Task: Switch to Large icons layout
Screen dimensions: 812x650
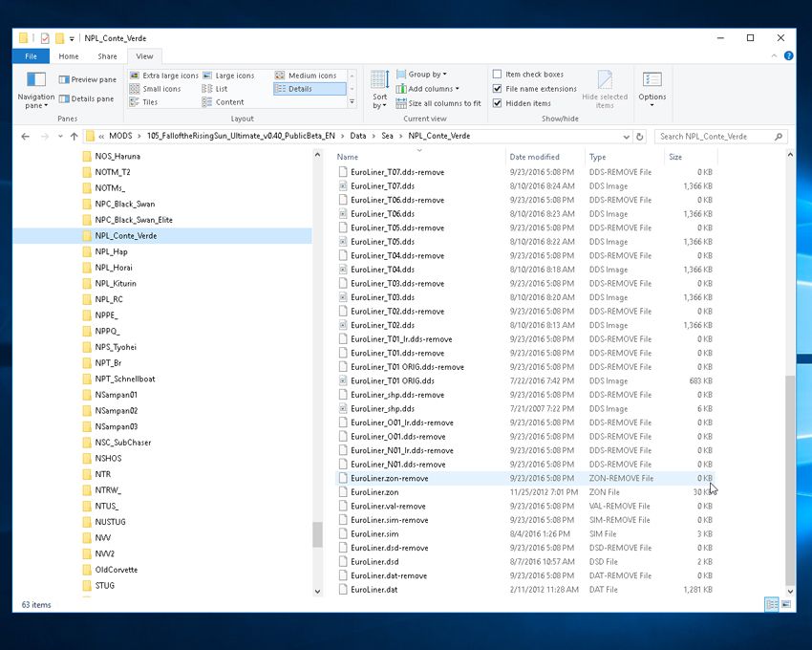Action: coord(229,76)
